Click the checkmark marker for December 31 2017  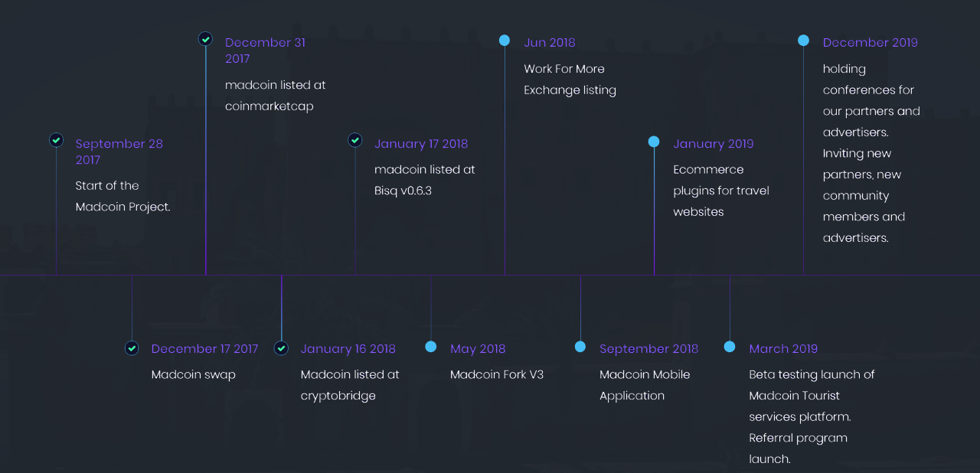205,39
